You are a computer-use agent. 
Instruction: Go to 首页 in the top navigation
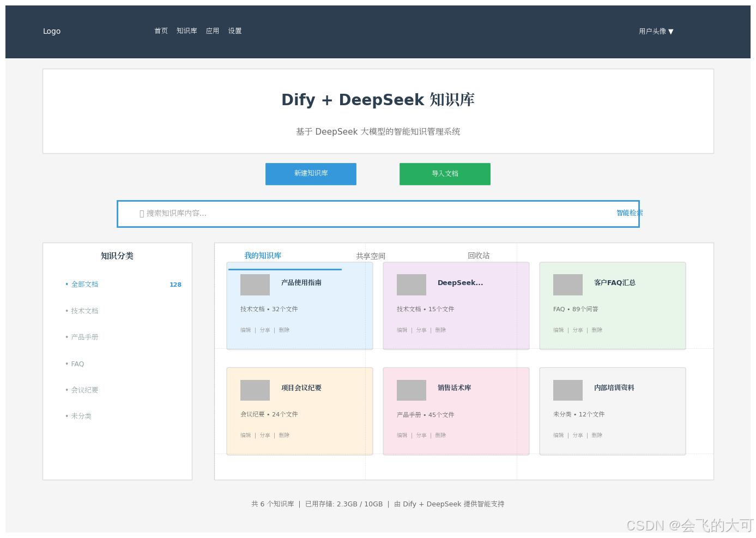click(x=161, y=31)
